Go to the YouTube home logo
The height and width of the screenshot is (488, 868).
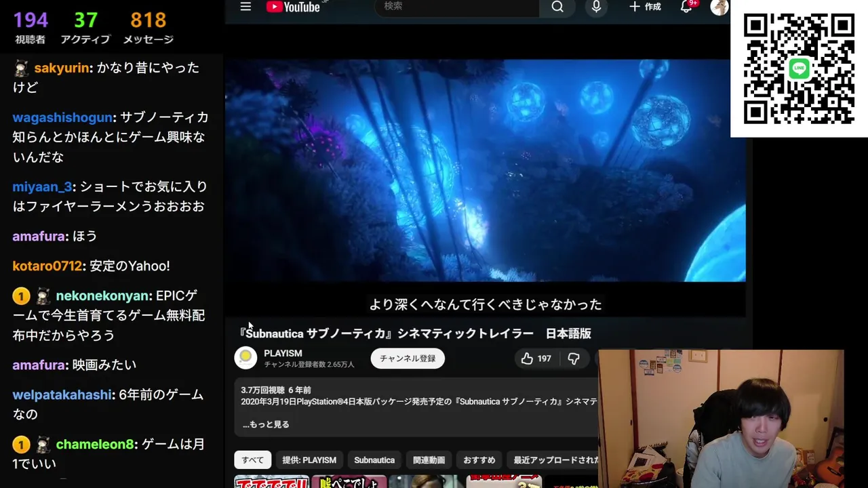tap(293, 7)
